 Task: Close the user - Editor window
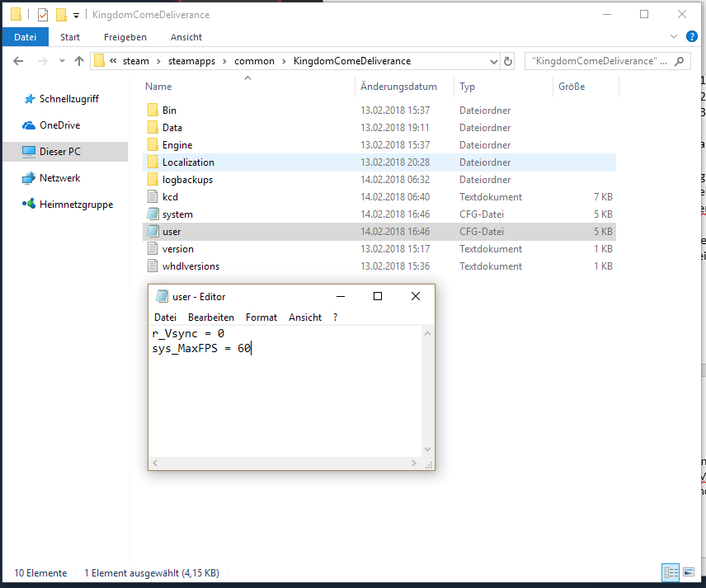click(x=416, y=296)
